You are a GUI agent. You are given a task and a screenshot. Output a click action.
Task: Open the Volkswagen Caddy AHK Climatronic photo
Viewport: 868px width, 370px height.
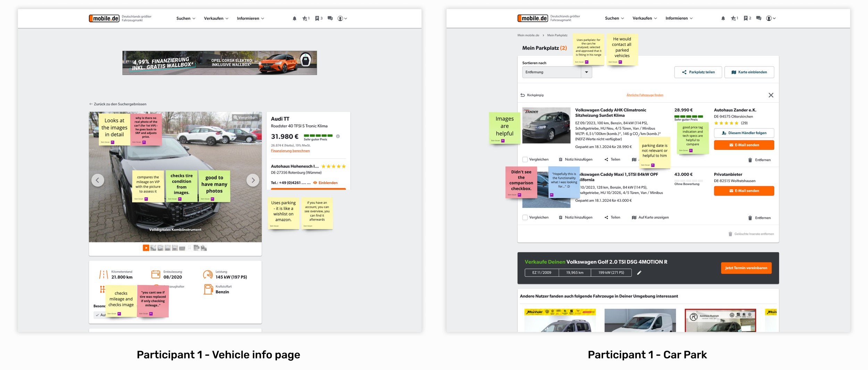tap(546, 126)
